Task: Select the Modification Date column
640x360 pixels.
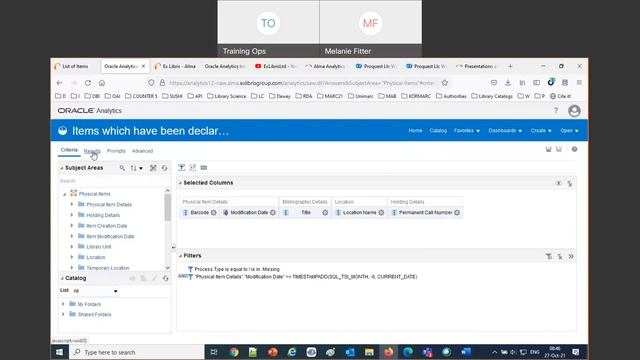Action: [249, 213]
